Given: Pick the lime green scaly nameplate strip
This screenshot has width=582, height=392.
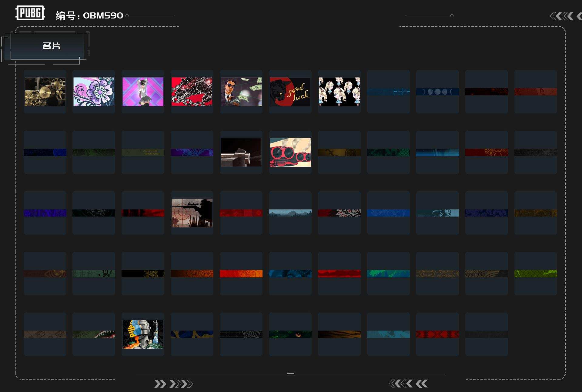Looking at the screenshot, I should 536,273.
